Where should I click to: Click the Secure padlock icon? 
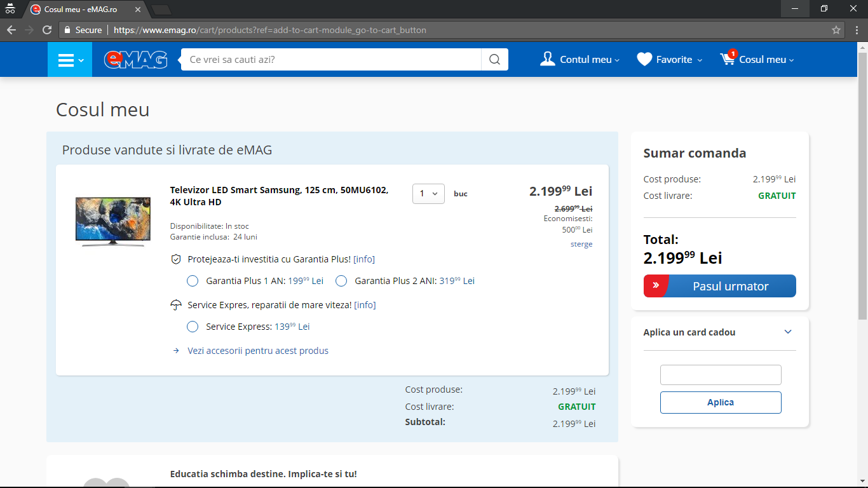[x=67, y=30]
